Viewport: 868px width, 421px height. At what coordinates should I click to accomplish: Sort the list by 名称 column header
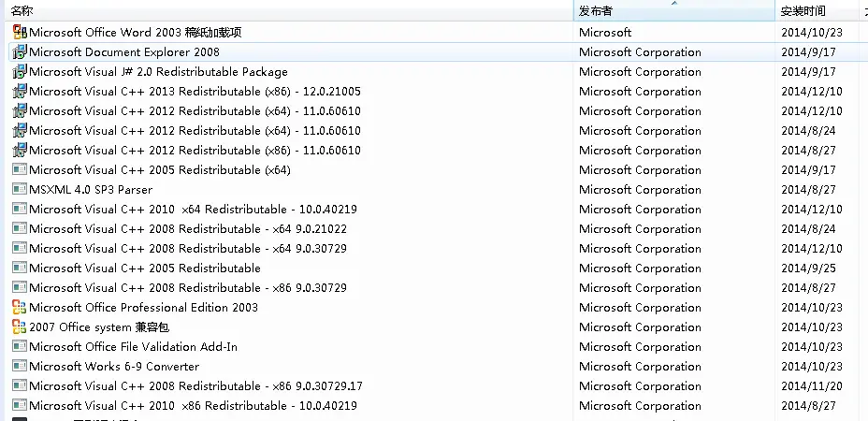pos(287,10)
